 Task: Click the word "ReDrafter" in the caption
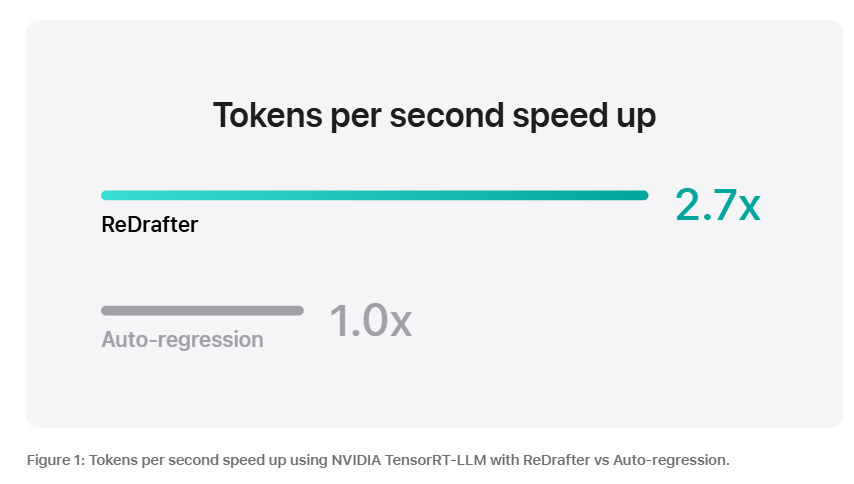(533, 460)
